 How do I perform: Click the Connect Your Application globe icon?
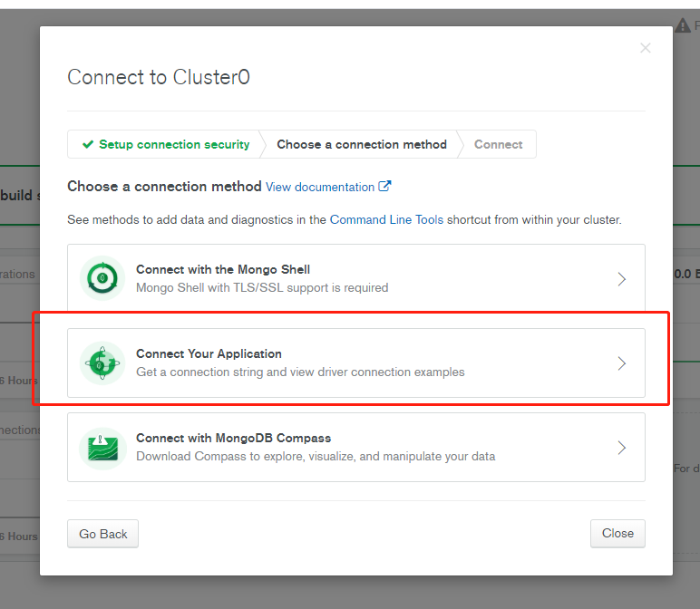[102, 363]
